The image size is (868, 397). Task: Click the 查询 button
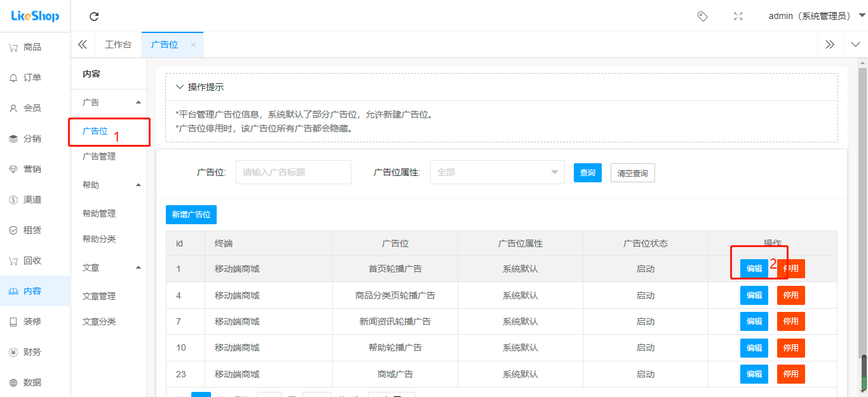588,173
